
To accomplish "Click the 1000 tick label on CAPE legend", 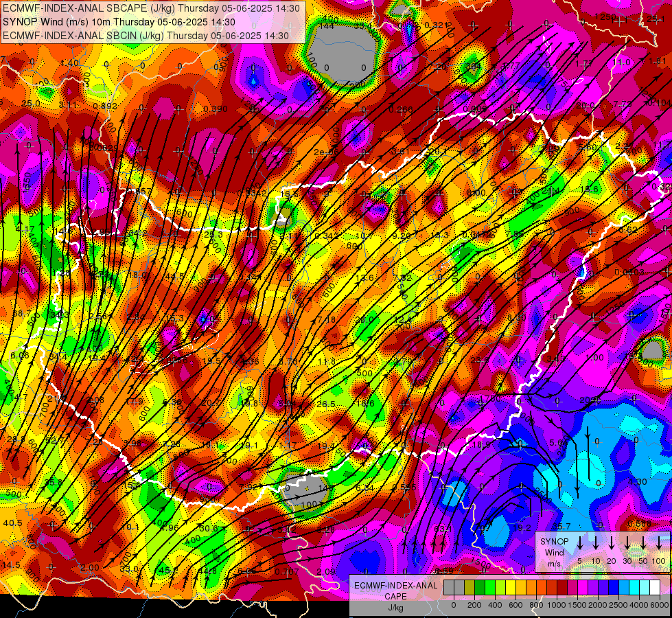I will 557,605.
